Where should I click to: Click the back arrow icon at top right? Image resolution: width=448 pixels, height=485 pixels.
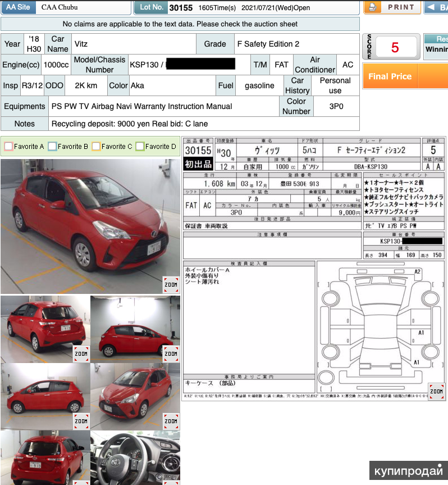(431, 7)
